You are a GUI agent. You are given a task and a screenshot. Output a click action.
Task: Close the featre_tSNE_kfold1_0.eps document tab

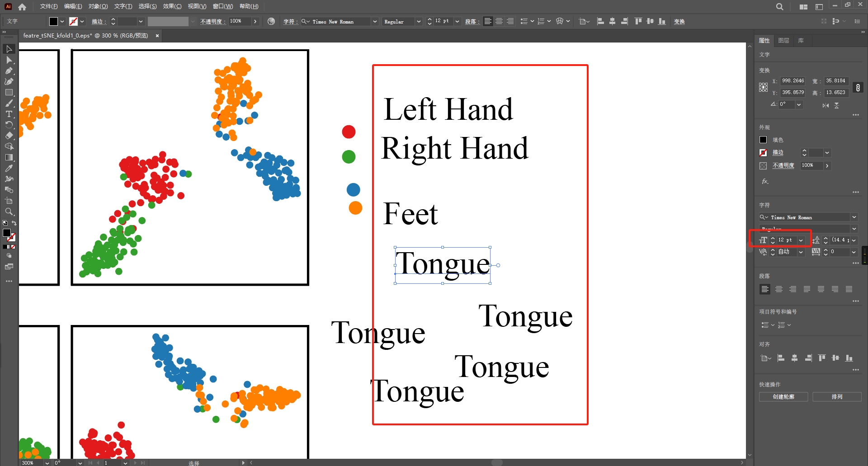click(x=157, y=36)
